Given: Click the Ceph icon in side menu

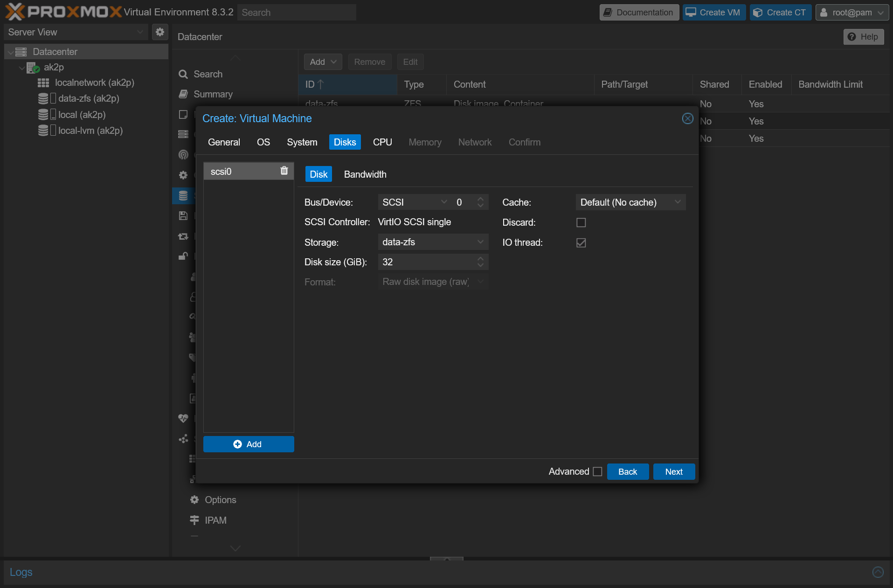Looking at the screenshot, I should tap(183, 154).
